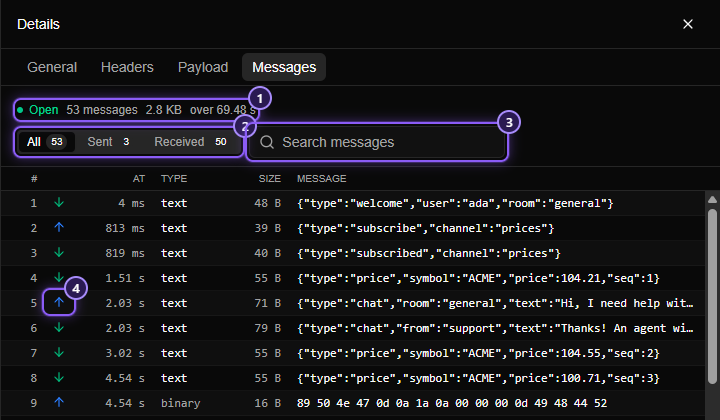Click the received arrow on message 1
The image size is (720, 420).
(59, 202)
